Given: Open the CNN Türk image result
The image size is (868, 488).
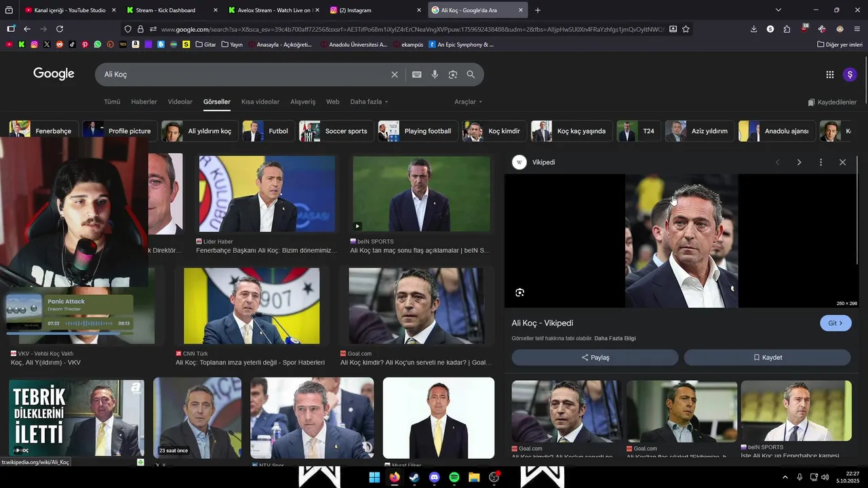Looking at the screenshot, I should (x=252, y=306).
